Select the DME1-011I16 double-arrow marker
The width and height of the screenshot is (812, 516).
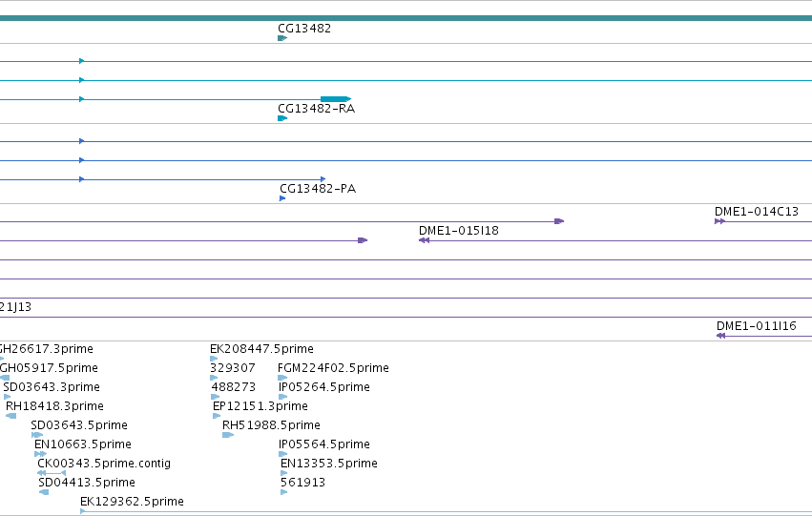(x=720, y=336)
